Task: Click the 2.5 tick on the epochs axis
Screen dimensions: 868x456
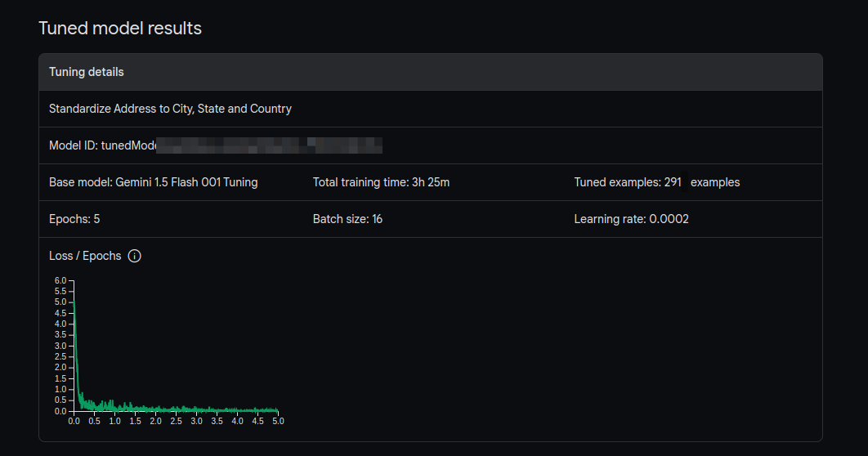Action: [176, 421]
